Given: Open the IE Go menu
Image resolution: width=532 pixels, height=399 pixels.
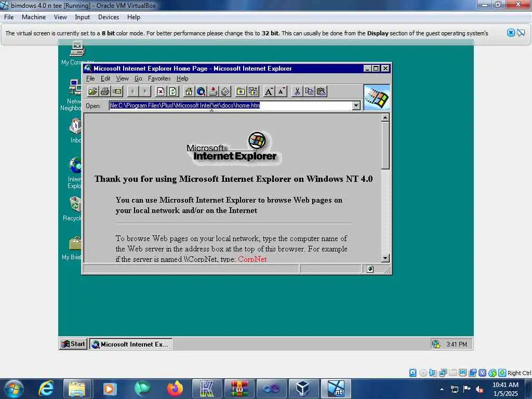Looking at the screenshot, I should coord(138,78).
